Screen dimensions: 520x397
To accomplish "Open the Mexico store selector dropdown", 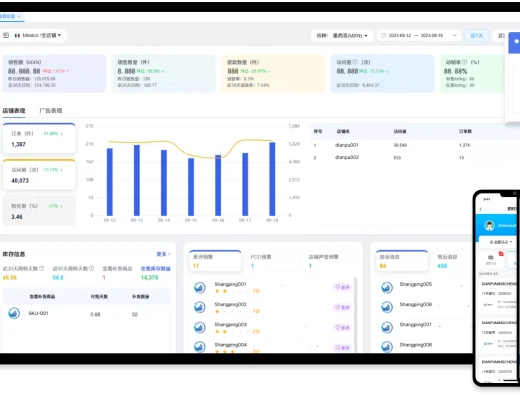I will pos(38,35).
